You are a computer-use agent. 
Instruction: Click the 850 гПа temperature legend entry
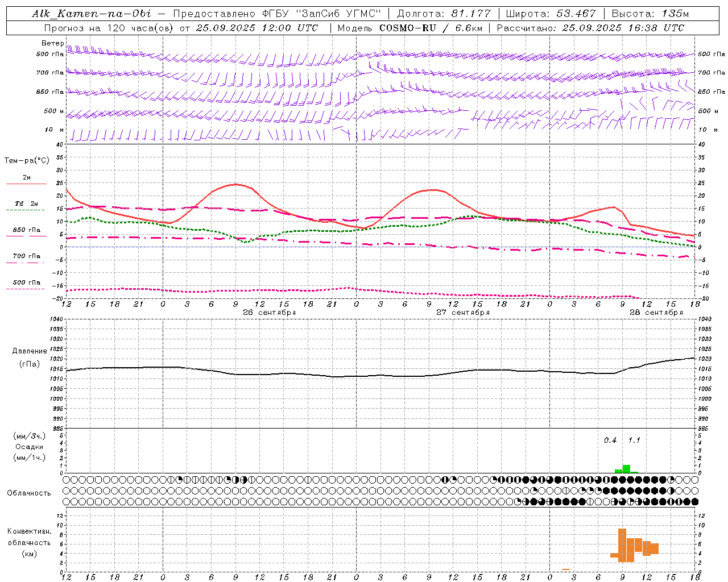(x=27, y=230)
